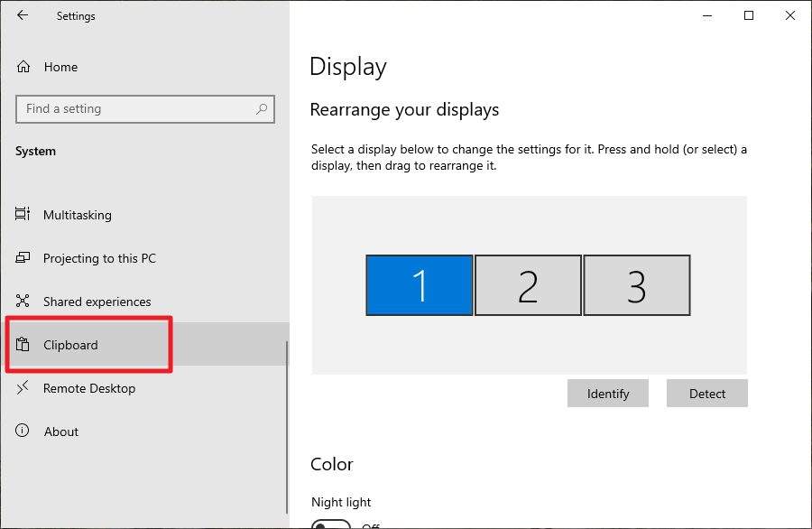Select the Shared experiences icon
Viewport: 812px width, 529px height.
[x=21, y=302]
